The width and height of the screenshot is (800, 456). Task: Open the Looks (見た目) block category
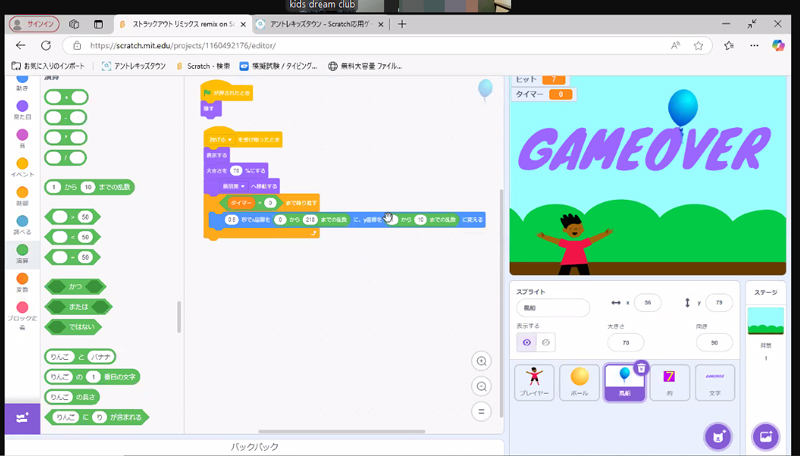coord(22,110)
